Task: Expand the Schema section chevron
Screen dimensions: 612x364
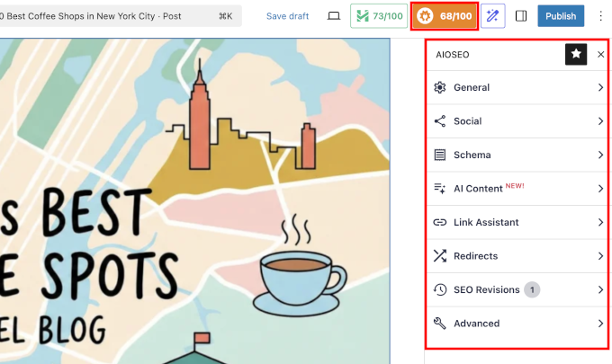Action: click(599, 155)
